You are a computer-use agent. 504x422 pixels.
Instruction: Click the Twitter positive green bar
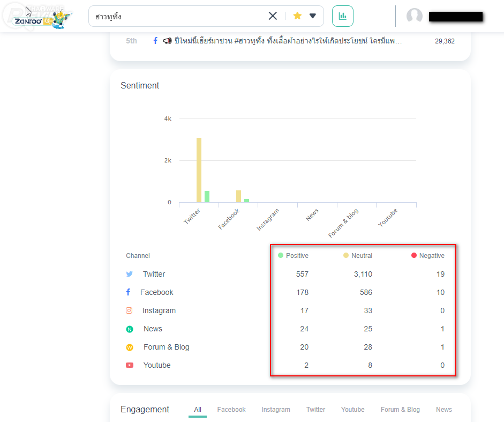tap(207, 197)
